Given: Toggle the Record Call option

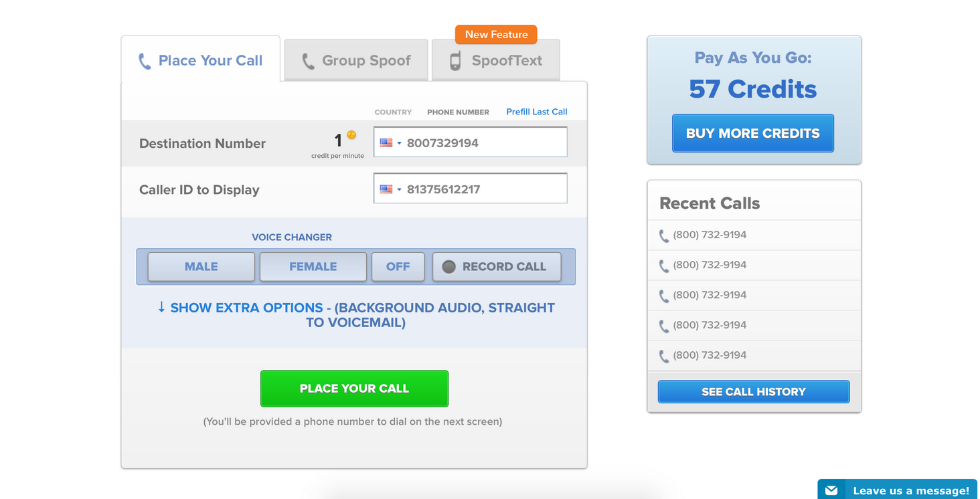Looking at the screenshot, I should [x=497, y=266].
